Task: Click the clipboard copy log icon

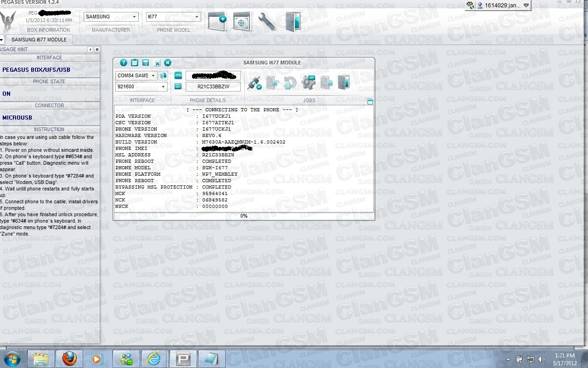Action: click(134, 63)
